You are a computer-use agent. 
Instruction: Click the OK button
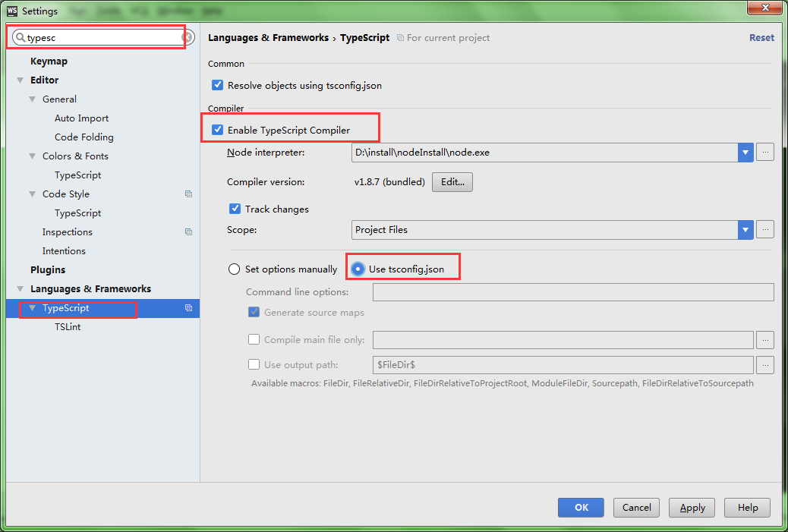pos(581,508)
